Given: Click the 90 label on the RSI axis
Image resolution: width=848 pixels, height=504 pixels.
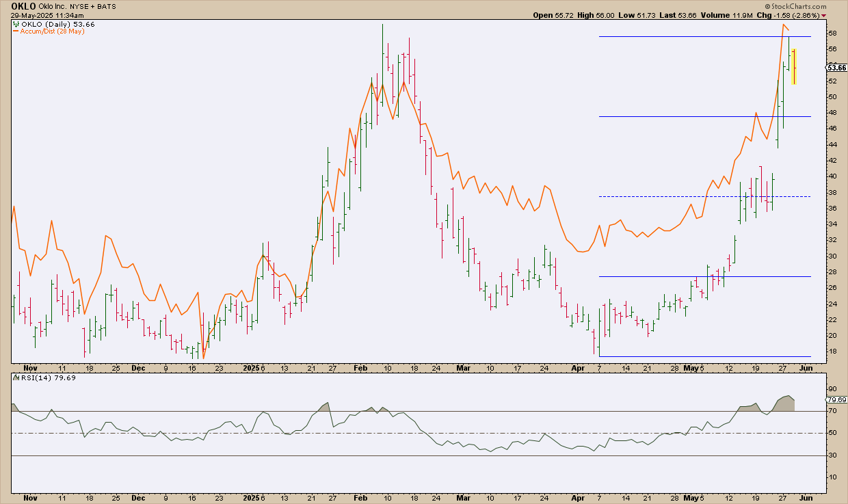Looking at the screenshot, I should (x=832, y=389).
